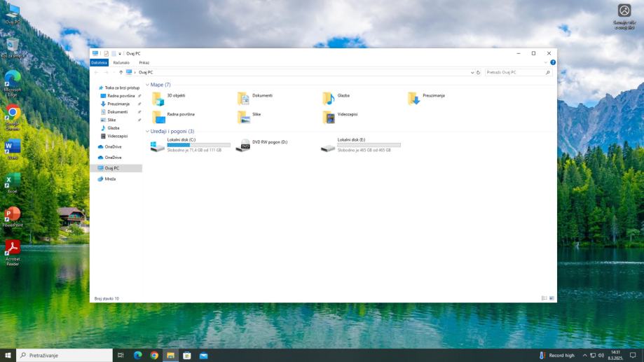
Task: Expand the ribbon with the chevron beside Help
Action: (x=545, y=62)
